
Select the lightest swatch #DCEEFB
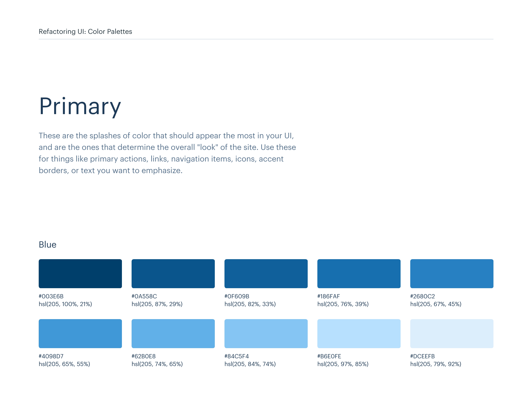(452, 333)
